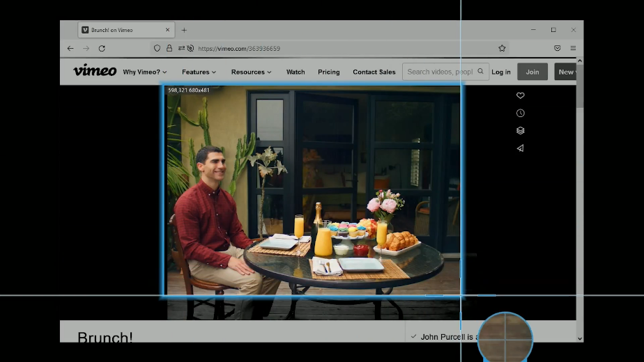Close the 'Brunch! on Vimeo' tab
644x362 pixels.
pos(167,30)
